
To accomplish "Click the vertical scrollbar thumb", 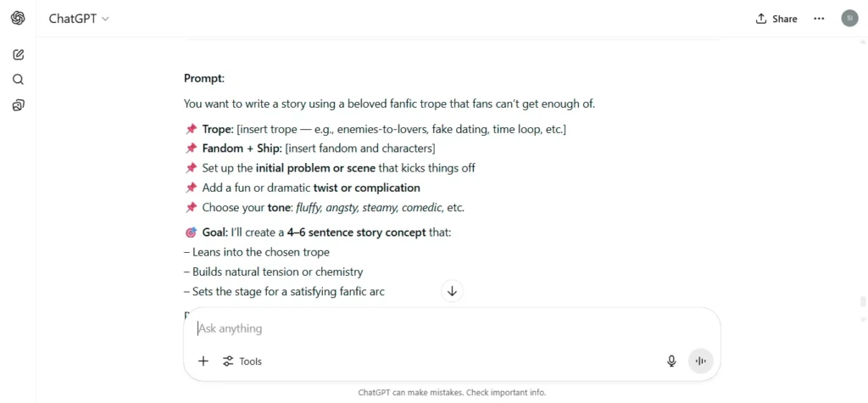I will (862, 301).
